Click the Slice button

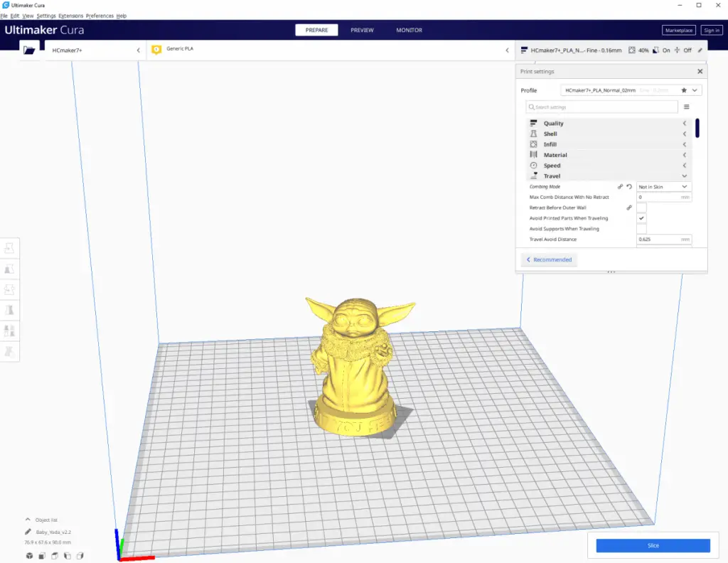(x=653, y=545)
